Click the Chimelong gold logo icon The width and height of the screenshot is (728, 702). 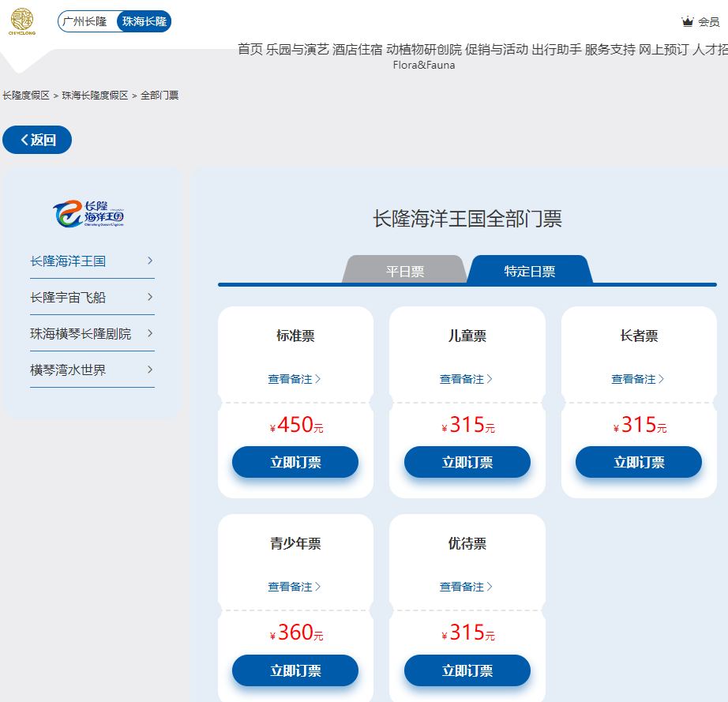[x=22, y=21]
